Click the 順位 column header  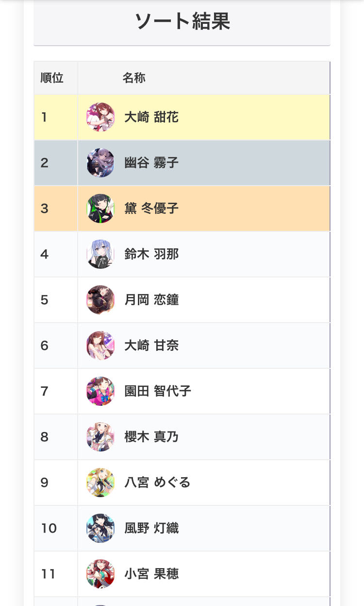point(52,78)
